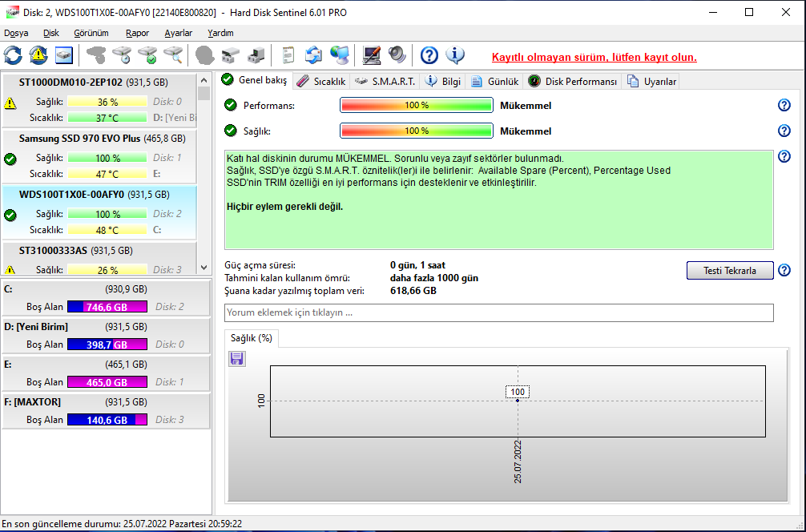The height and width of the screenshot is (532, 806).
Task: Click the speaker sound toolbar icon
Action: (397, 55)
